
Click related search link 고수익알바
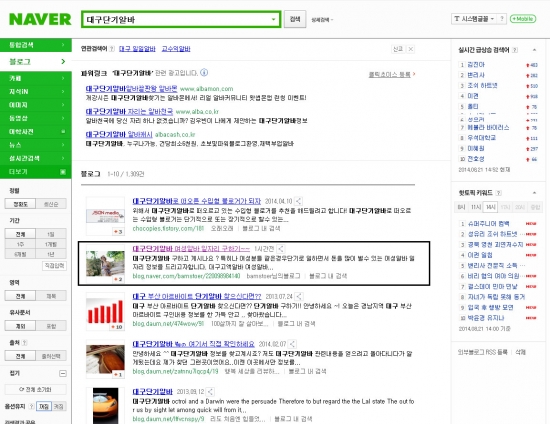coord(176,49)
